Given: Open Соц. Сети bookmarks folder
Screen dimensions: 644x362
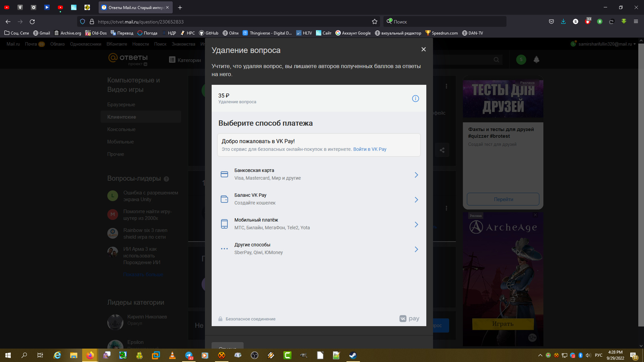Looking at the screenshot, I should (16, 33).
